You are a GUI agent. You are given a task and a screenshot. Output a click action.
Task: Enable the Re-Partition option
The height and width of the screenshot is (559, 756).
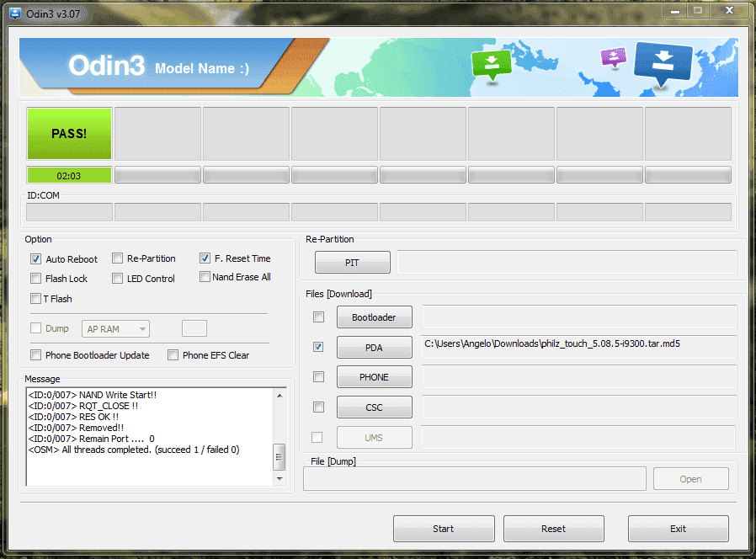[x=117, y=258]
